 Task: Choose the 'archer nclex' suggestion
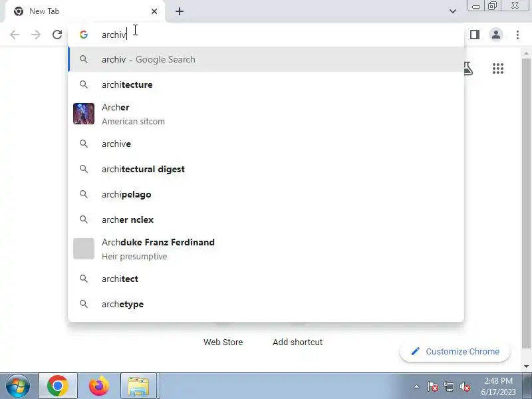266,219
